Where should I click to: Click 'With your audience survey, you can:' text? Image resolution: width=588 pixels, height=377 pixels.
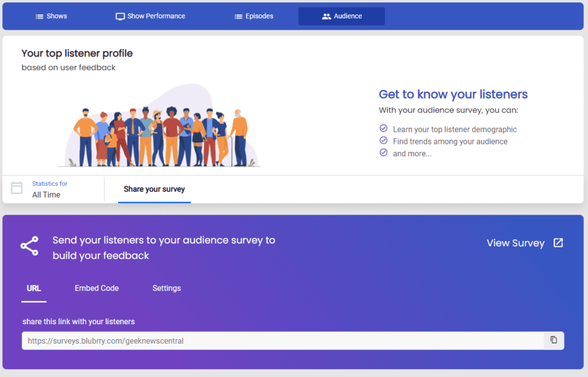[448, 110]
